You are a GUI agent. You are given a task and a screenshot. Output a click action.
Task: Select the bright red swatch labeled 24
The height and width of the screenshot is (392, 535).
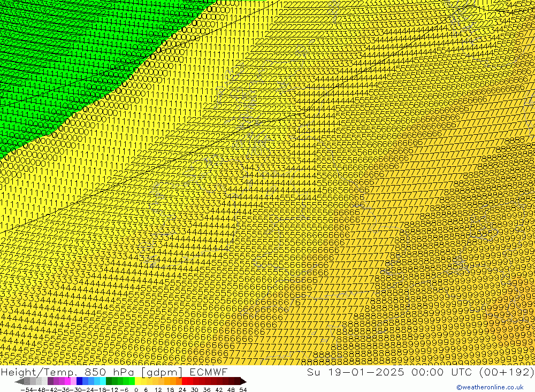point(185,381)
